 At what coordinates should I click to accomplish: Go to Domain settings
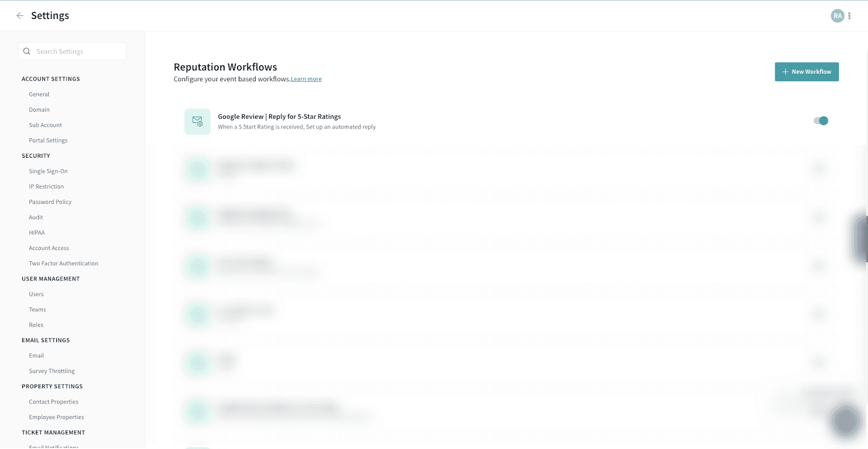(39, 110)
